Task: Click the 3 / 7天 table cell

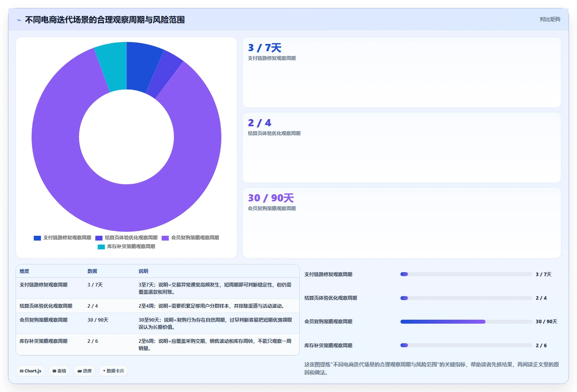Action: pos(95,285)
